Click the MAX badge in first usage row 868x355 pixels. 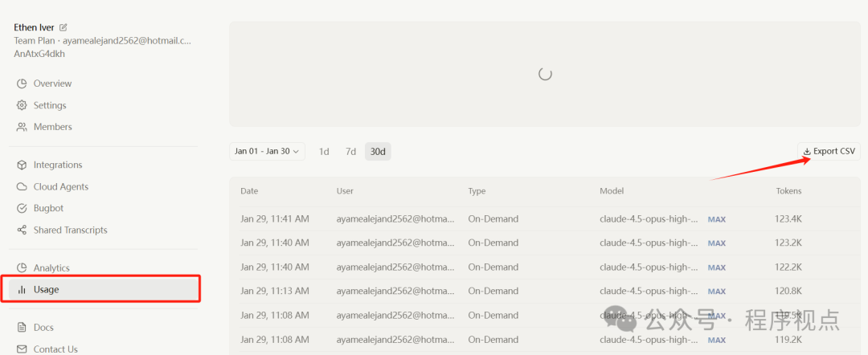716,218
